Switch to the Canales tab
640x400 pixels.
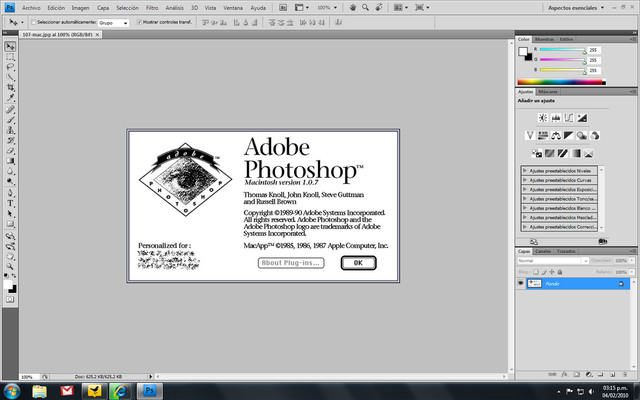543,251
